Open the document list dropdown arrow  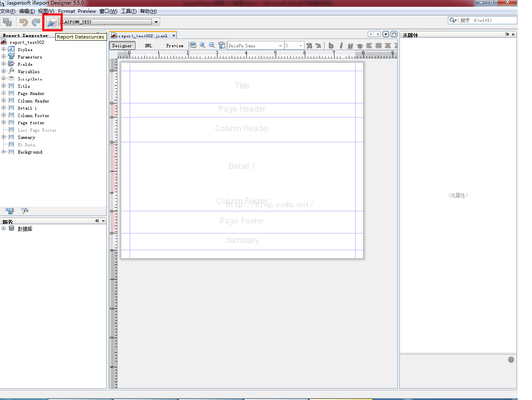click(386, 34)
